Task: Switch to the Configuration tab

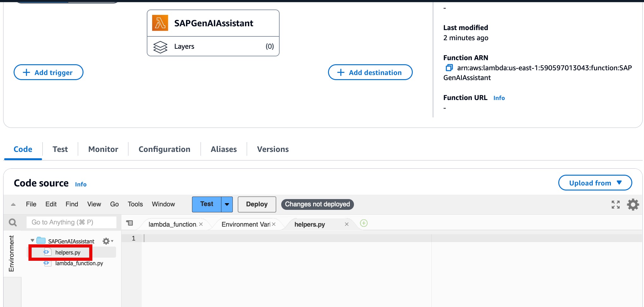Action: [164, 149]
